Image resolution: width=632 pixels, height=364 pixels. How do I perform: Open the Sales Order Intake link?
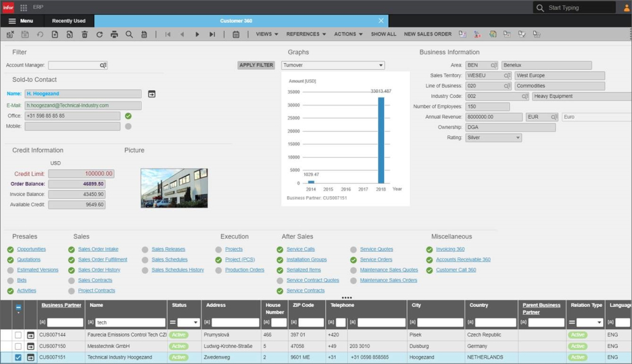pyautogui.click(x=98, y=249)
